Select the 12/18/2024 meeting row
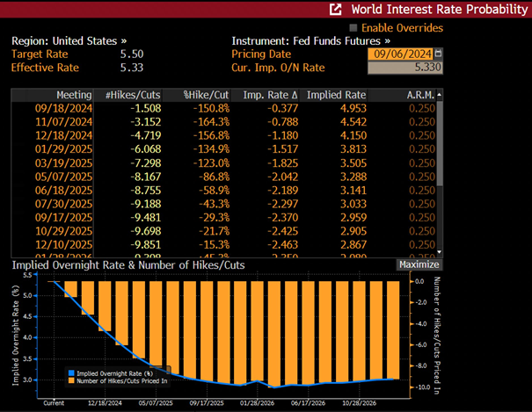This screenshot has width=532, height=412. click(223, 135)
